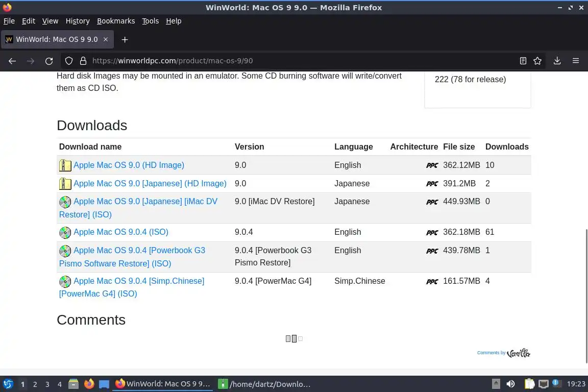
Task: Switch to workspace 3
Action: 47,384
